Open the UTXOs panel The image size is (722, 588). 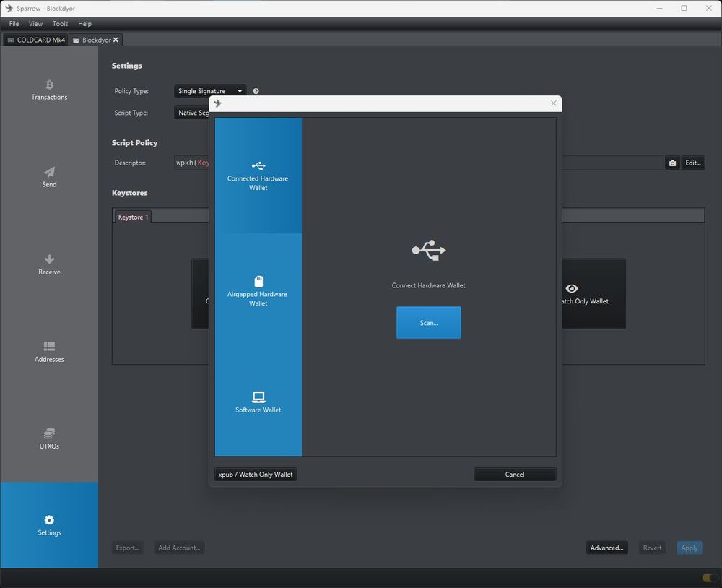click(x=49, y=438)
